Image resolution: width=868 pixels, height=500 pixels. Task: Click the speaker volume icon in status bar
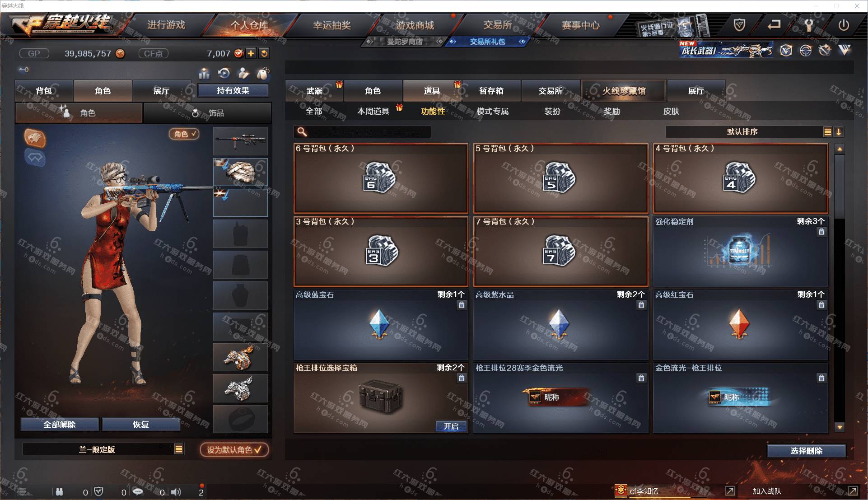point(176,492)
